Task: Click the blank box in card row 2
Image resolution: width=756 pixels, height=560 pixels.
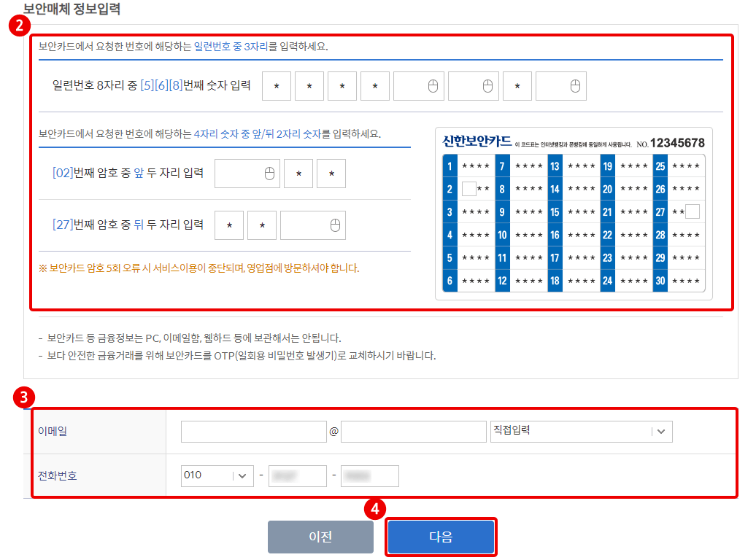Action: pos(468,188)
